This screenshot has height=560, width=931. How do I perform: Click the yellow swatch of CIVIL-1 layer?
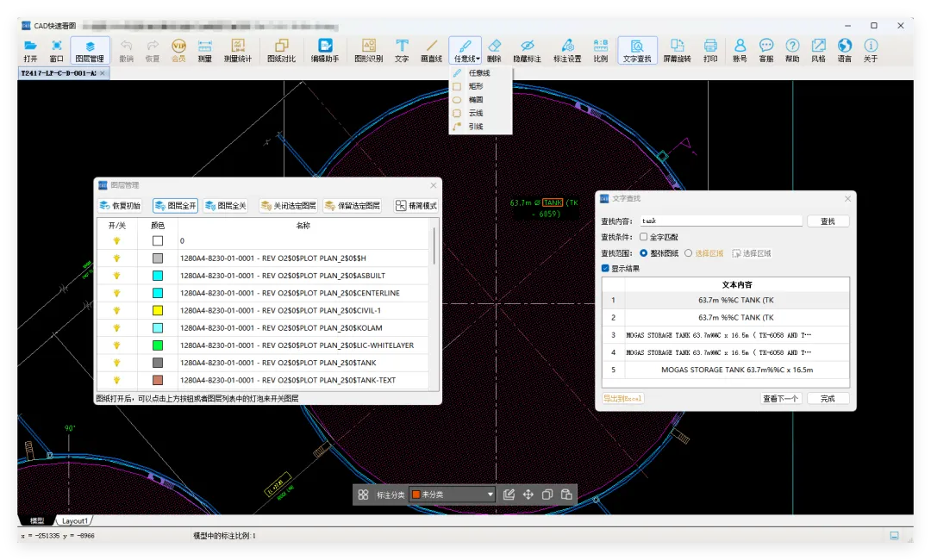[158, 310]
